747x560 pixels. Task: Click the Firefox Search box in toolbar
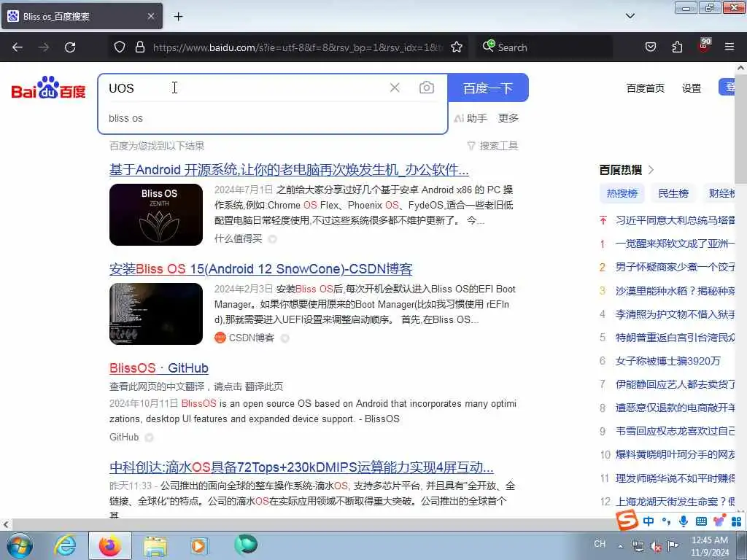544,47
